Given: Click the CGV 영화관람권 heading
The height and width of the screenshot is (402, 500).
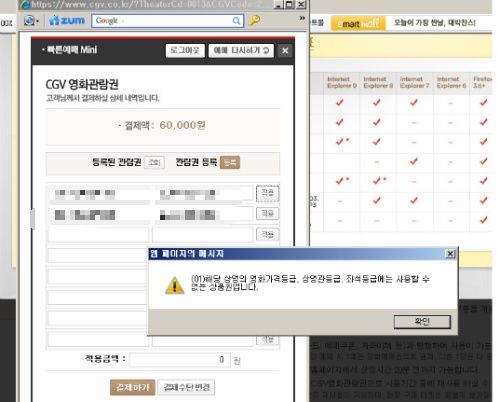Looking at the screenshot, I should (x=82, y=85).
